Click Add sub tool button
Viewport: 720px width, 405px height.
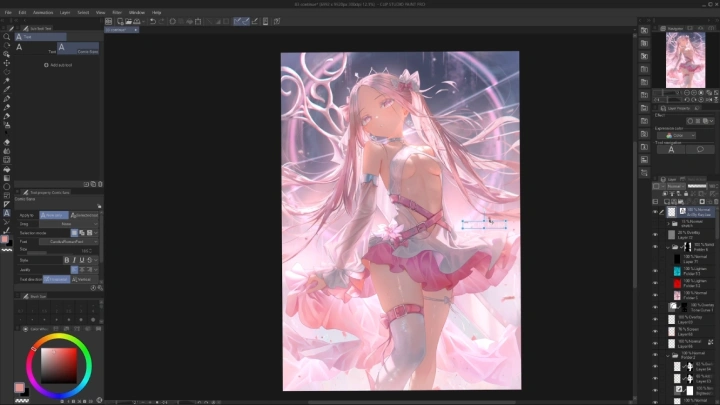[x=60, y=65]
